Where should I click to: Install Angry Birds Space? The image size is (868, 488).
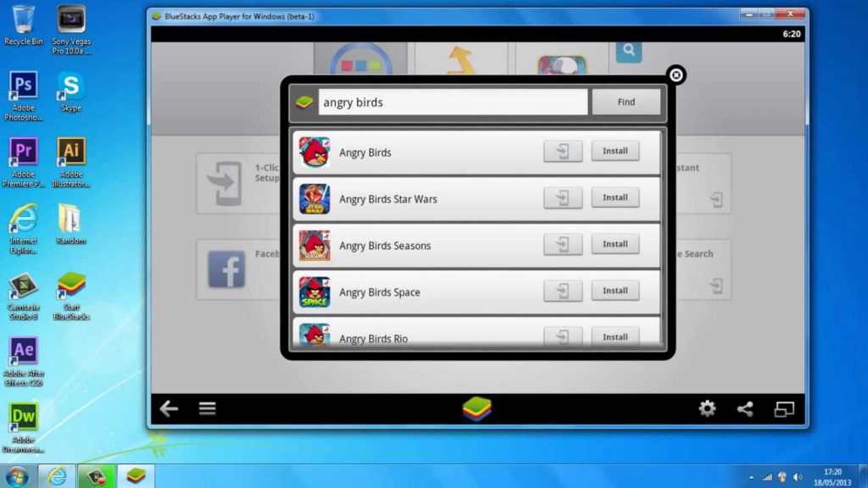coord(615,291)
